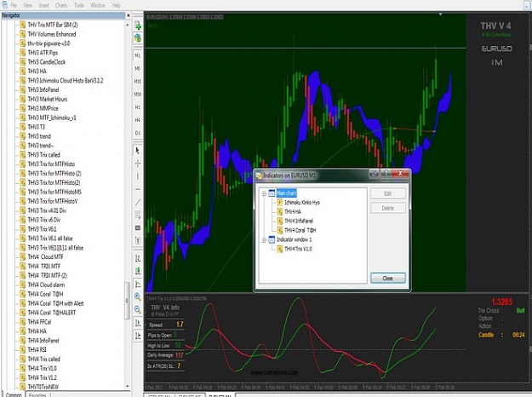Select thv-trix-pipware-v3.0 in Navigator
The width and height of the screenshot is (532, 397).
click(49, 43)
